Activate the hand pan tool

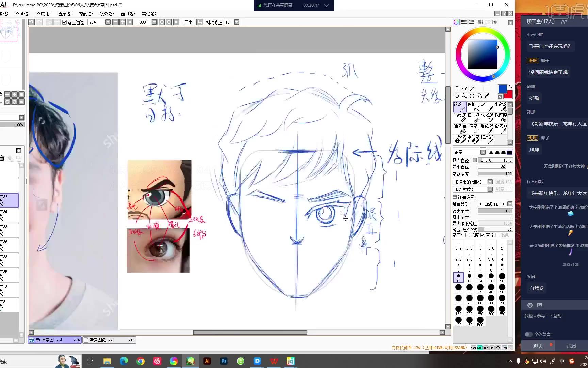479,96
